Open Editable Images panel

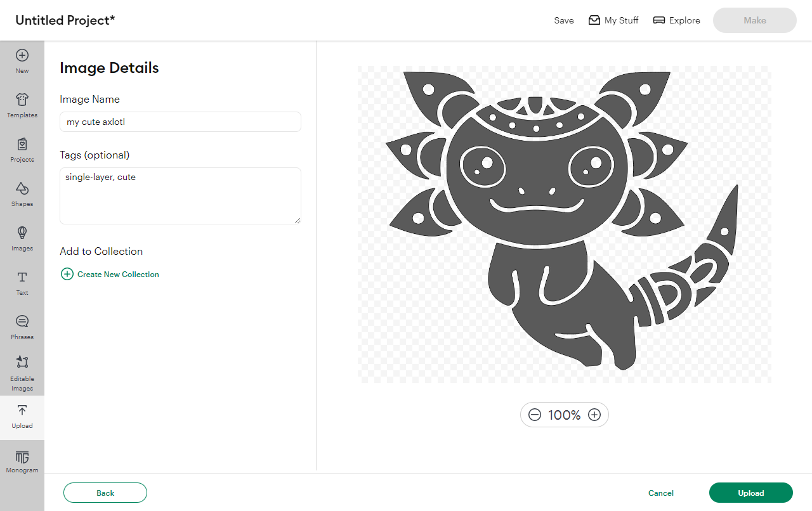click(x=22, y=373)
